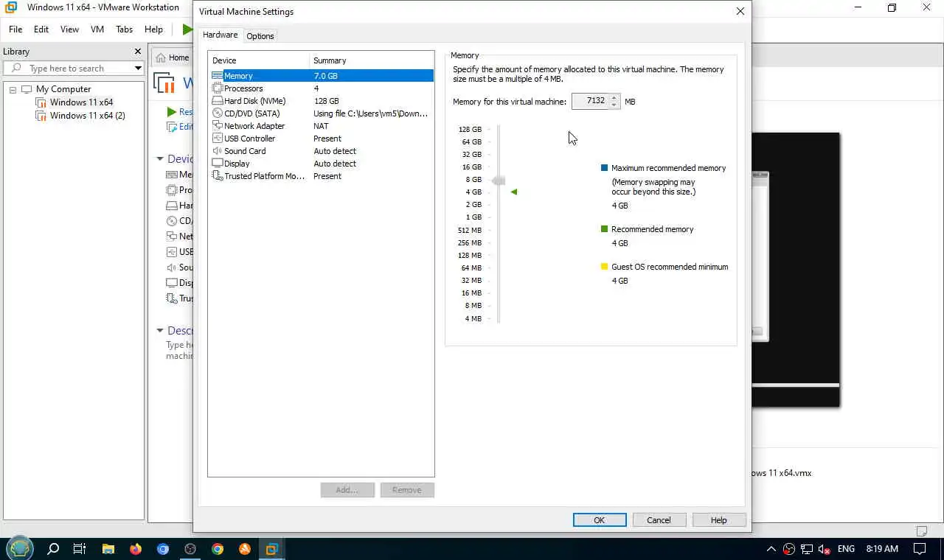The width and height of the screenshot is (944, 560).
Task: Launch Firefox from the taskbar
Action: tap(136, 549)
